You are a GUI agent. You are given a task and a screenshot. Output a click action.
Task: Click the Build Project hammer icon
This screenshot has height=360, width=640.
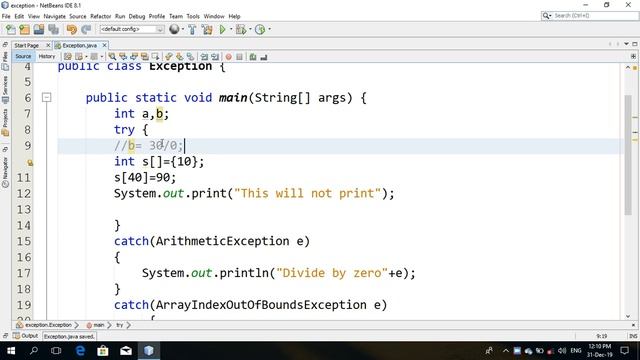coord(192,29)
